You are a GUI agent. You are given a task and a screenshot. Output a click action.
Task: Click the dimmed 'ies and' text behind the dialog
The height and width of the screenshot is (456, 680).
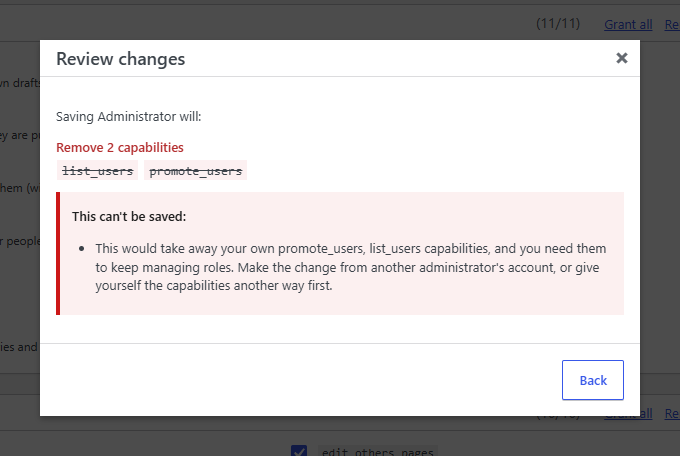[x=19, y=347]
